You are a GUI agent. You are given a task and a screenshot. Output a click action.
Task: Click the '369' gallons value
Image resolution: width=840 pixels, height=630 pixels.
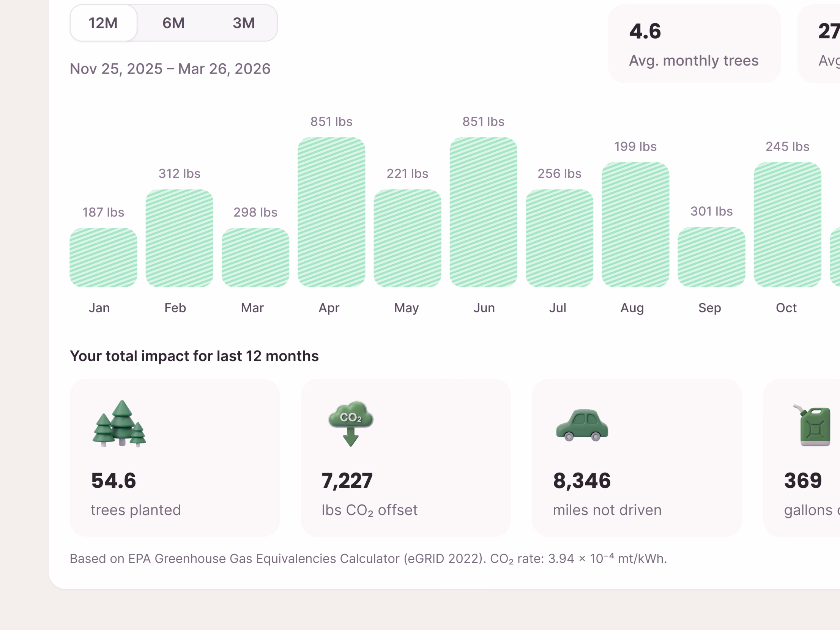(803, 481)
